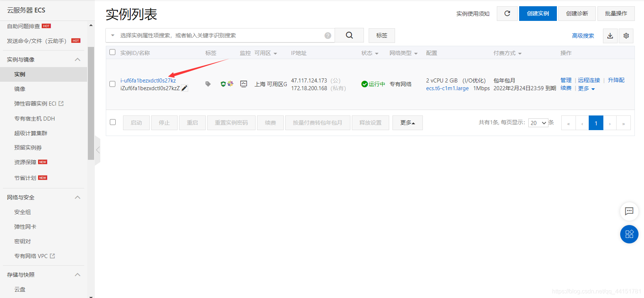Click 升降配 for the instance
This screenshot has width=644, height=298.
click(616, 80)
